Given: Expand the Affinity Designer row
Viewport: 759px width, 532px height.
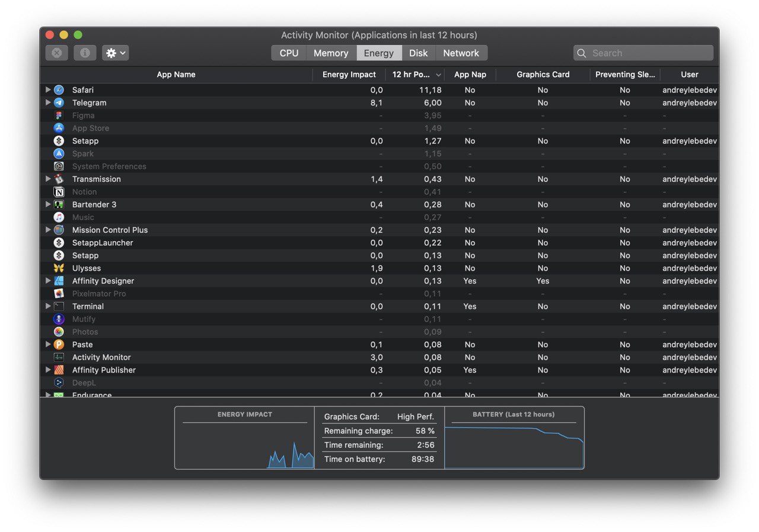Looking at the screenshot, I should tap(48, 281).
